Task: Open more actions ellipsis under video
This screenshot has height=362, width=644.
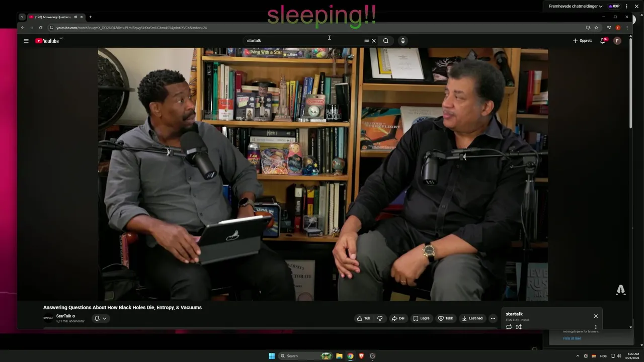Action: 493,318
